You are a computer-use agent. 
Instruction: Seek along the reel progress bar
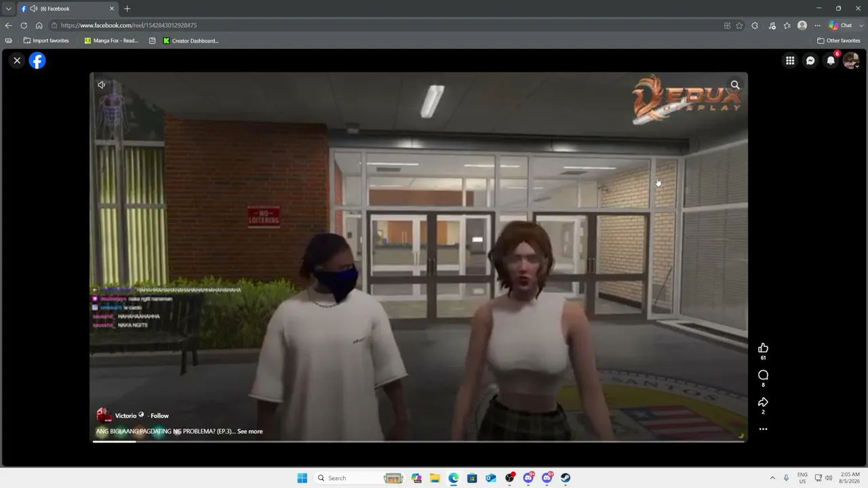click(x=418, y=442)
